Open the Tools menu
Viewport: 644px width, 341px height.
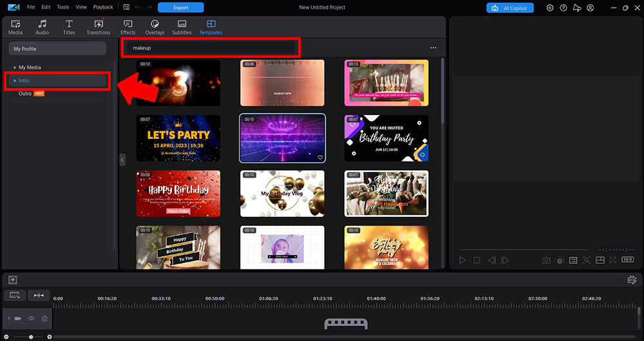[x=62, y=7]
